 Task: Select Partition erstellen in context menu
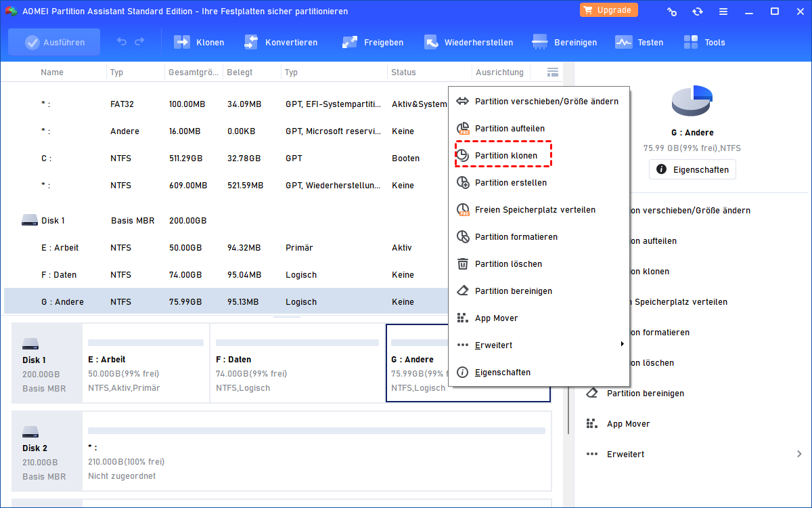tap(539, 183)
